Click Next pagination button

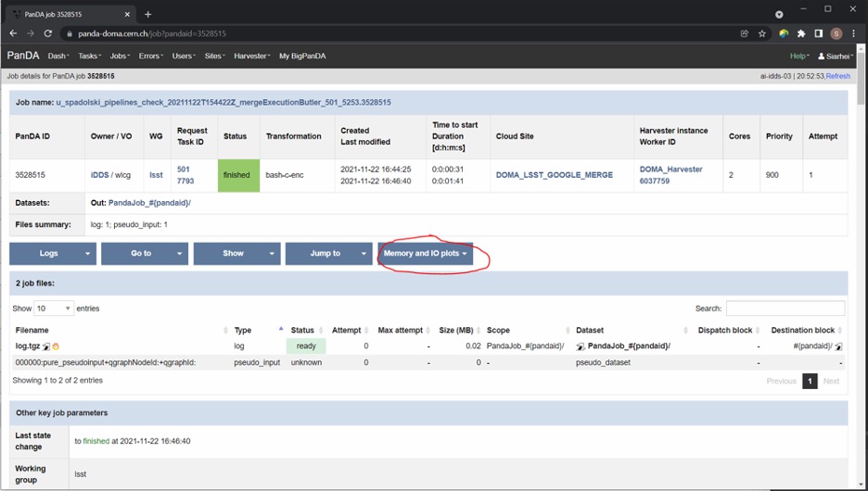(x=831, y=381)
